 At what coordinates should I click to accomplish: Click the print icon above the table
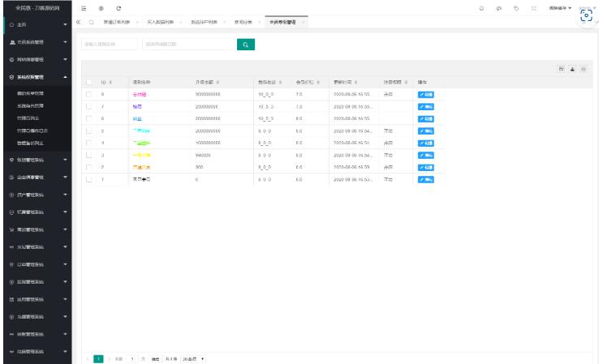pos(583,70)
